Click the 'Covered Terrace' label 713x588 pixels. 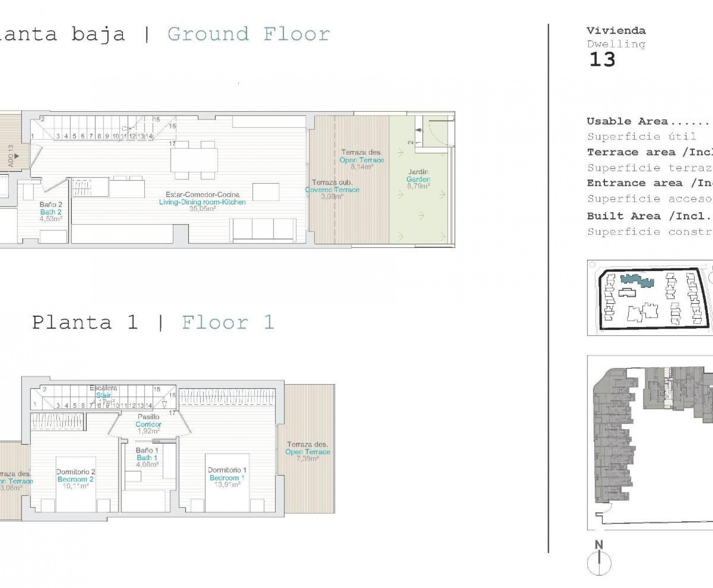click(x=332, y=190)
